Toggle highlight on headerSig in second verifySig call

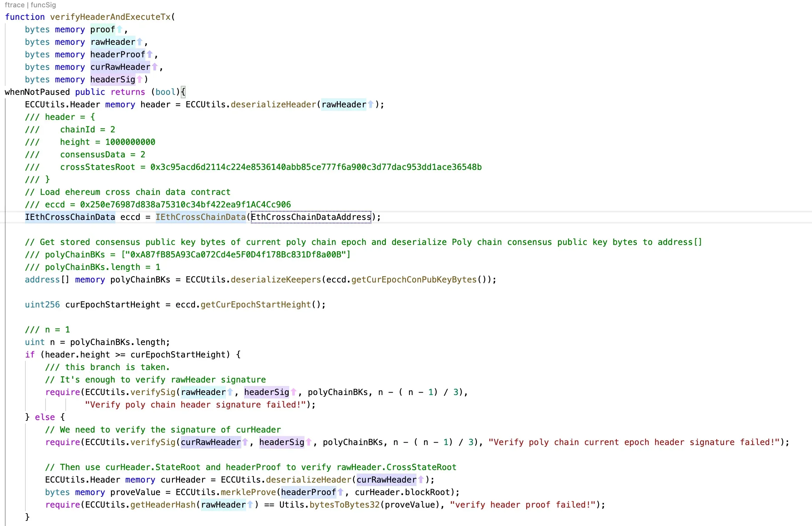[282, 442]
